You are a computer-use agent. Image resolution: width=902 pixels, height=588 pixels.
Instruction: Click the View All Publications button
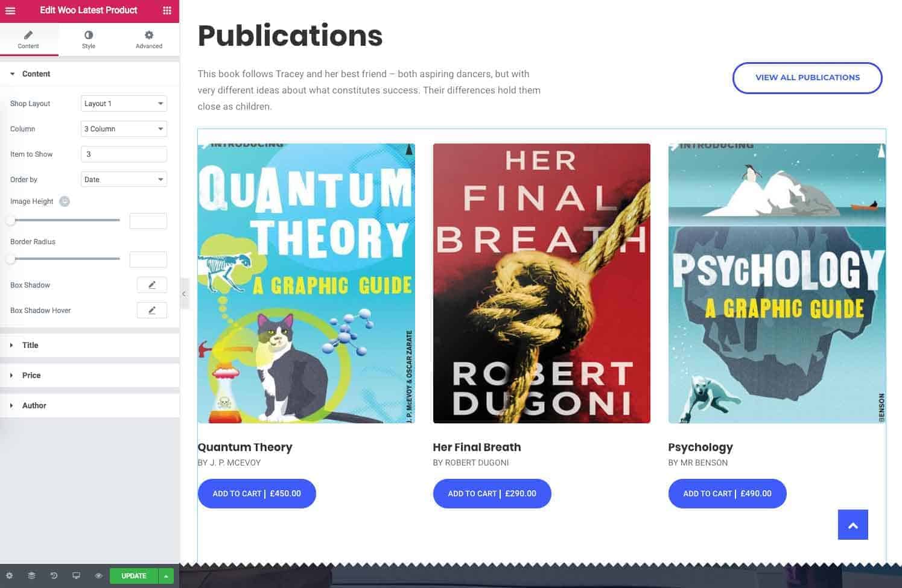pos(807,78)
